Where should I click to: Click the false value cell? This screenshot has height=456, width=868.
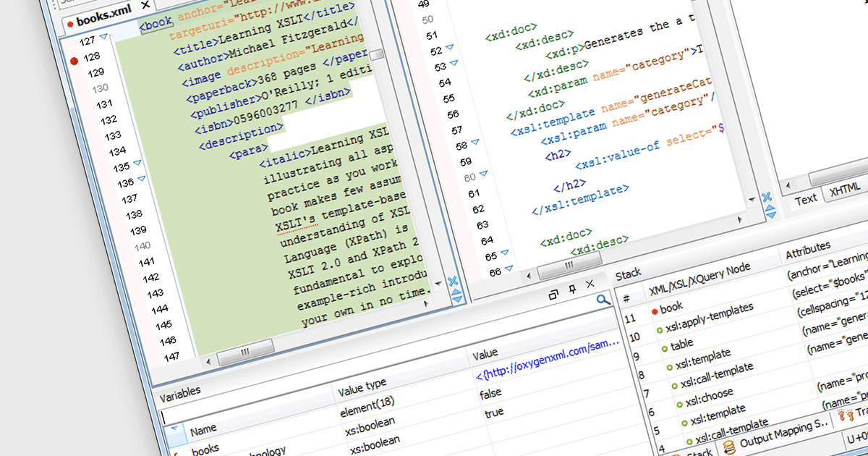click(x=490, y=393)
